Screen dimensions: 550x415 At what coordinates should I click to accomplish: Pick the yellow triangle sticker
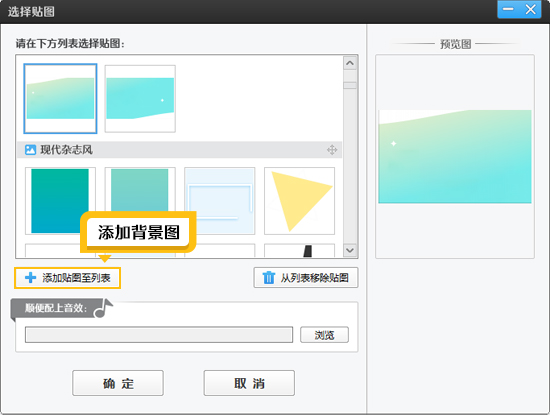[299, 201]
